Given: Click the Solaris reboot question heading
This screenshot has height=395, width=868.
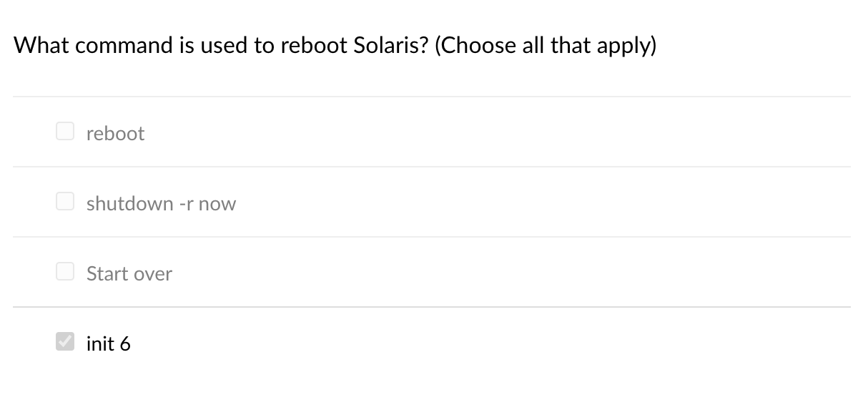Looking at the screenshot, I should (x=222, y=46).
